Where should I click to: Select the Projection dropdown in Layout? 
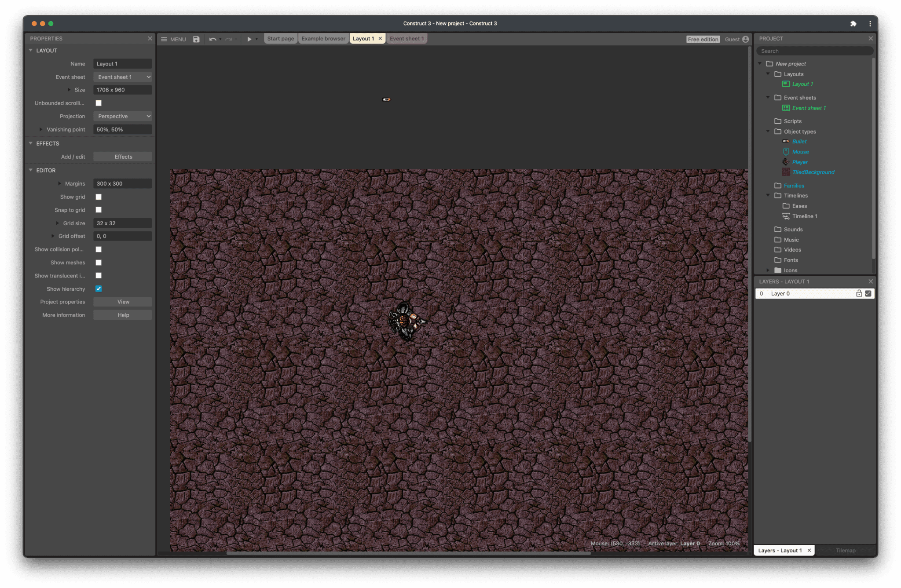click(122, 116)
